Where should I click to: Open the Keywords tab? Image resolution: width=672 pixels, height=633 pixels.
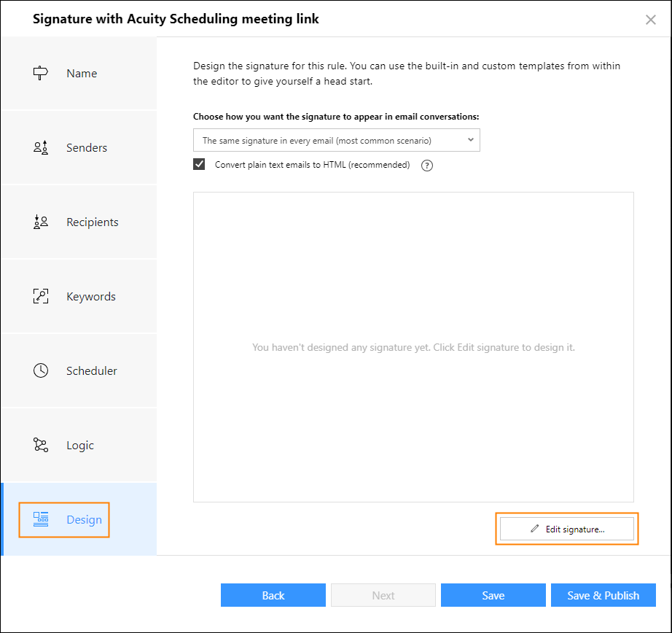(79, 296)
